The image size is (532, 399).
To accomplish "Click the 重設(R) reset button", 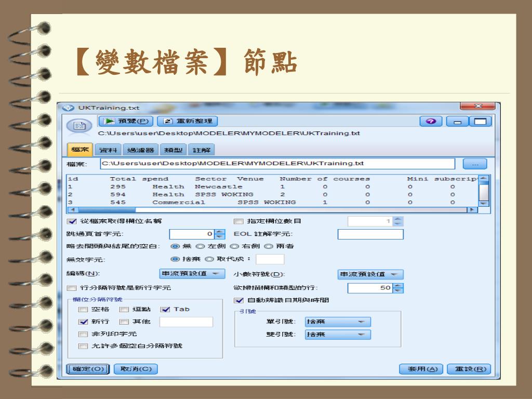I will click(x=469, y=369).
